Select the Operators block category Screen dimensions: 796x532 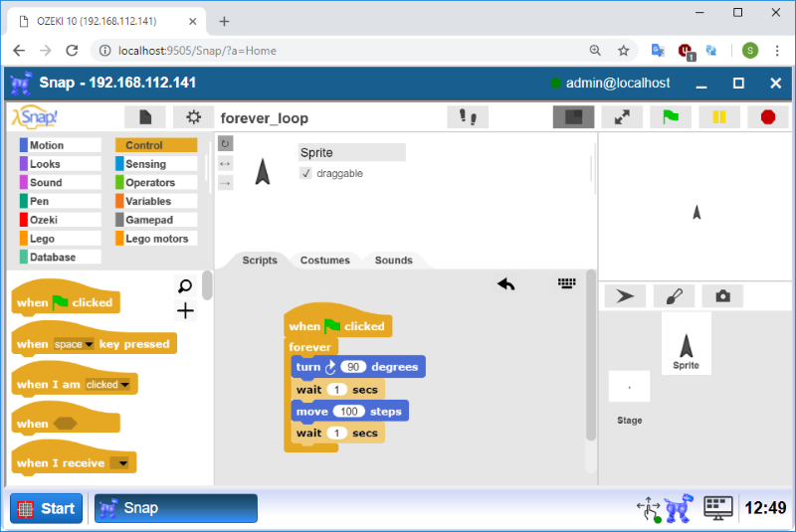coord(156,183)
